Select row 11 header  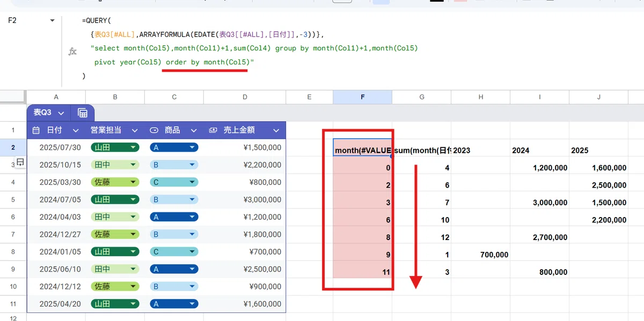tap(13, 304)
